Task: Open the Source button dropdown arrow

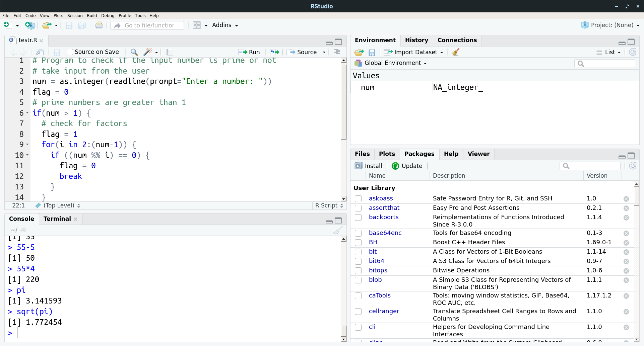Action: 324,52
